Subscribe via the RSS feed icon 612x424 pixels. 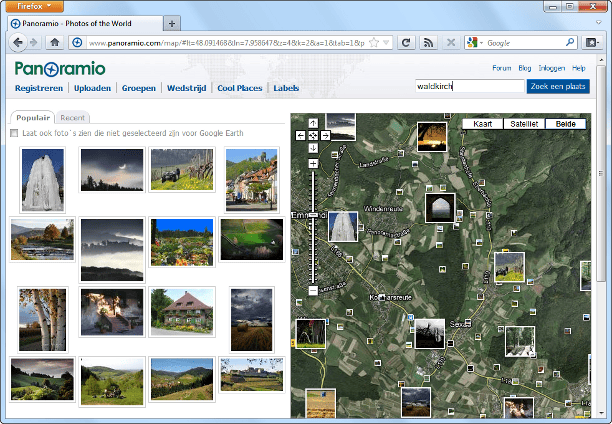pyautogui.click(x=428, y=43)
